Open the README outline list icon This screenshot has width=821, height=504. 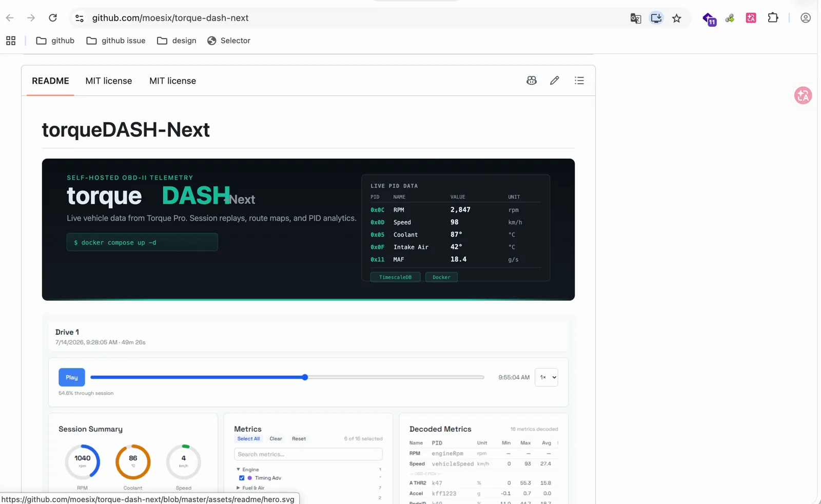pos(579,81)
